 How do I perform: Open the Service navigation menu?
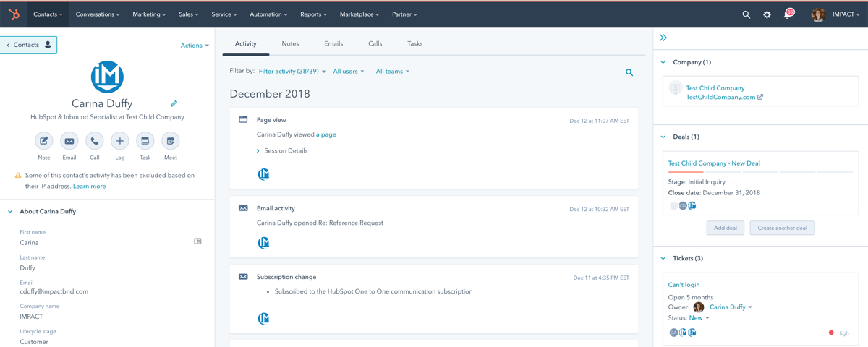pyautogui.click(x=224, y=14)
